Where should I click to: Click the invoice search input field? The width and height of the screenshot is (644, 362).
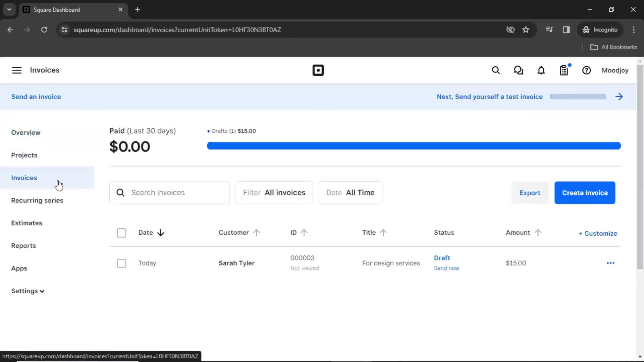click(x=169, y=192)
